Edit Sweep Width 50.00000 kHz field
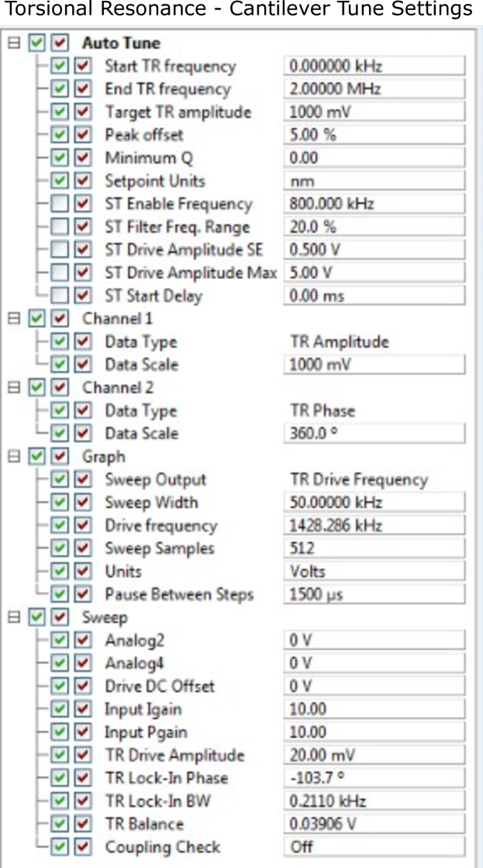 point(374,503)
